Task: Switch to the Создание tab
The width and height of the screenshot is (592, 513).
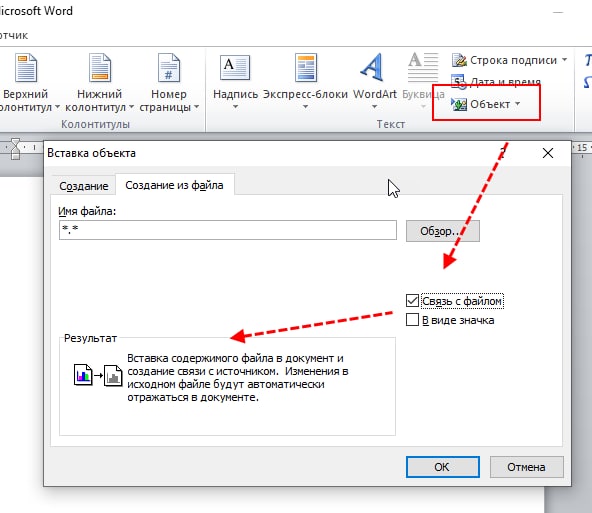Action: tap(83, 186)
